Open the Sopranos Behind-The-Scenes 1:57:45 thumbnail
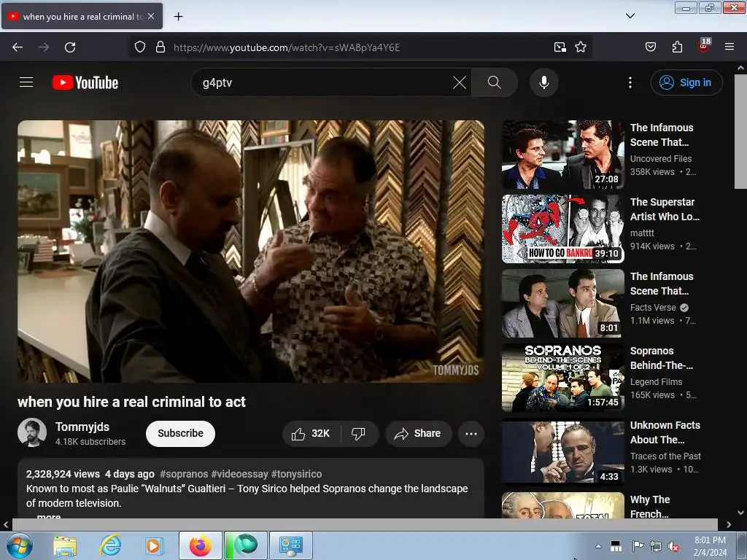The height and width of the screenshot is (560, 747). tap(562, 377)
